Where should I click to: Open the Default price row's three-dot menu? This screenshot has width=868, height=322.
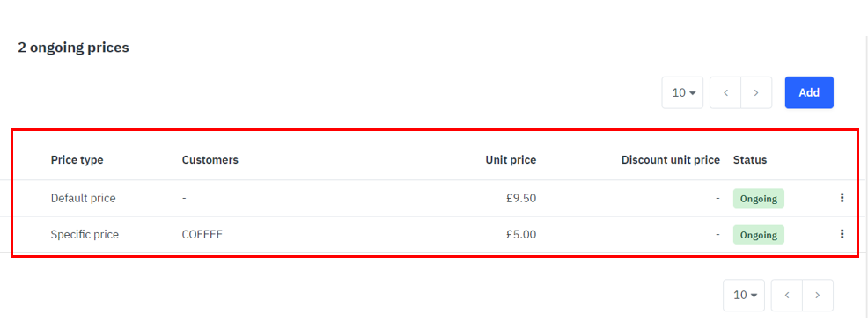(x=842, y=198)
